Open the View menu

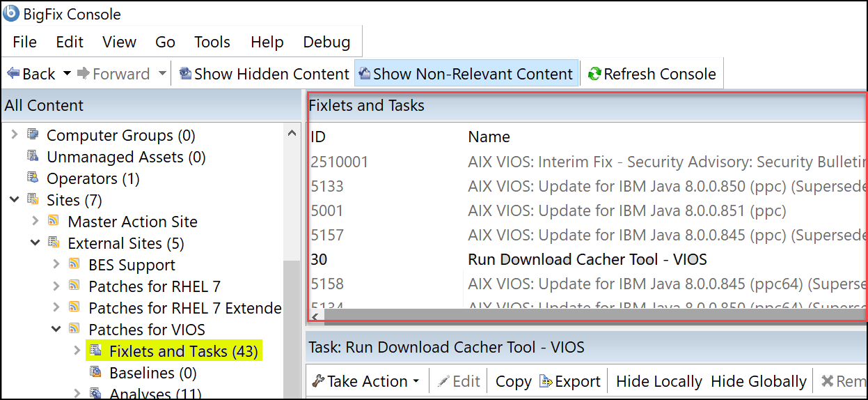[119, 42]
